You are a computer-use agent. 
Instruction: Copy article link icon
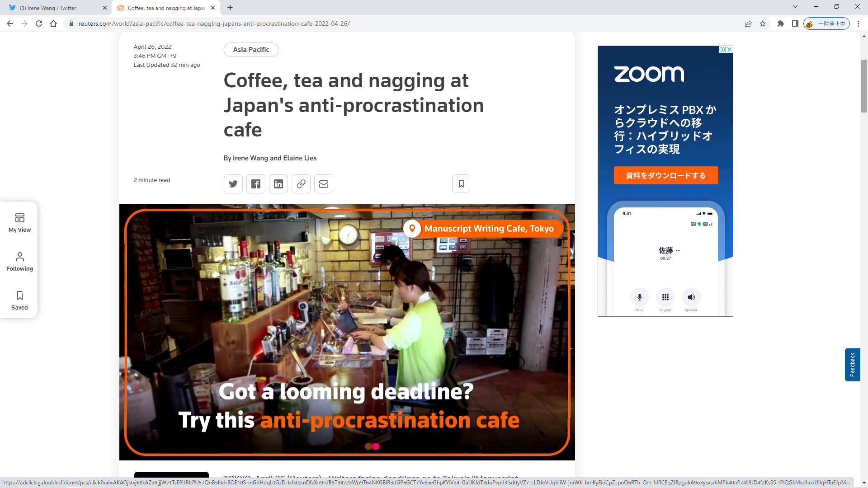301,184
